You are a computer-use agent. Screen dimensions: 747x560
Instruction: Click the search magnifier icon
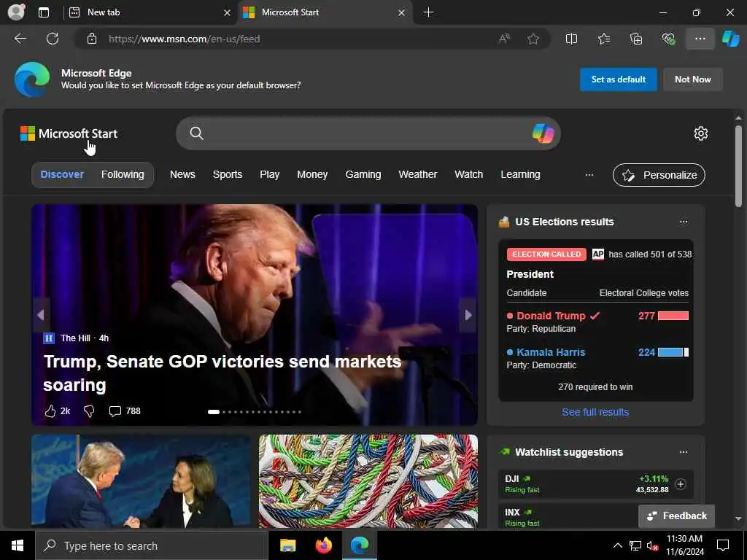pos(197,133)
